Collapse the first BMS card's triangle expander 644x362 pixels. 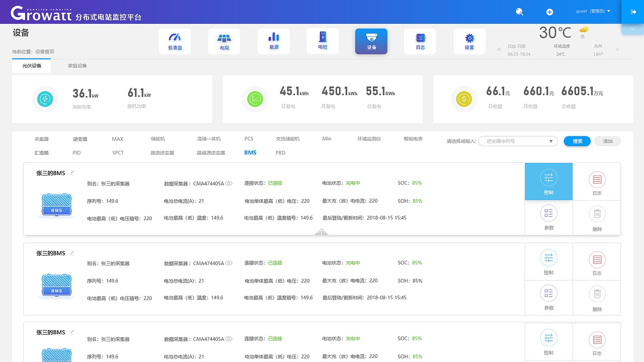[x=321, y=232]
